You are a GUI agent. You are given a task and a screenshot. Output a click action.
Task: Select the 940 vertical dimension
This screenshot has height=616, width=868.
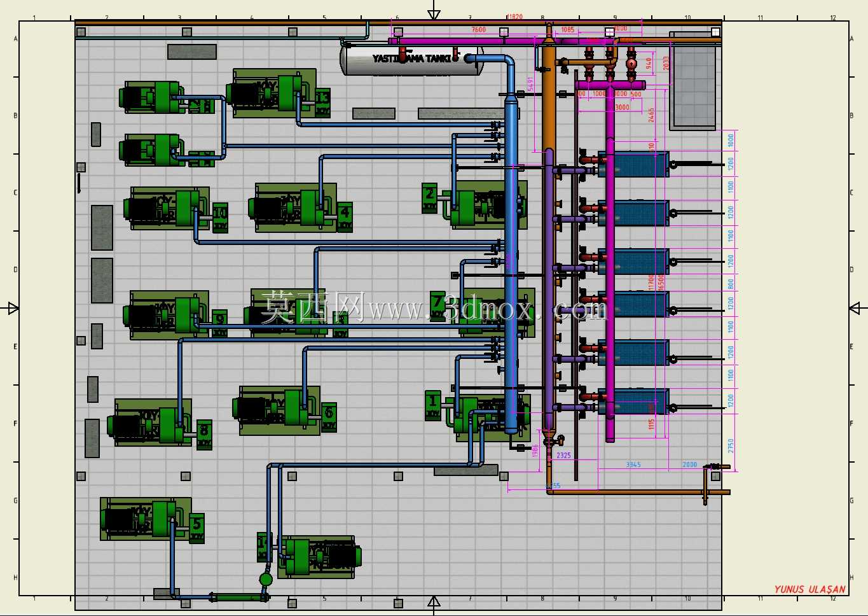coord(649,64)
